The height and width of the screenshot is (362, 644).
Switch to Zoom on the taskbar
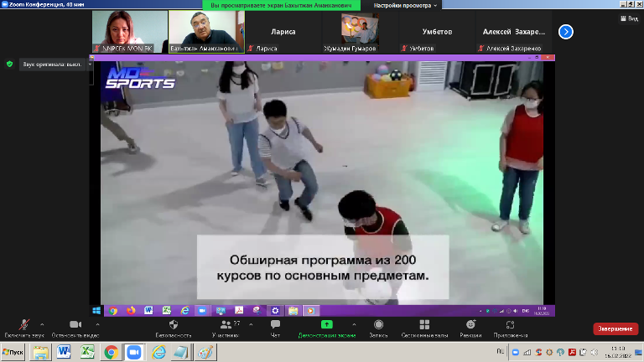tap(133, 352)
